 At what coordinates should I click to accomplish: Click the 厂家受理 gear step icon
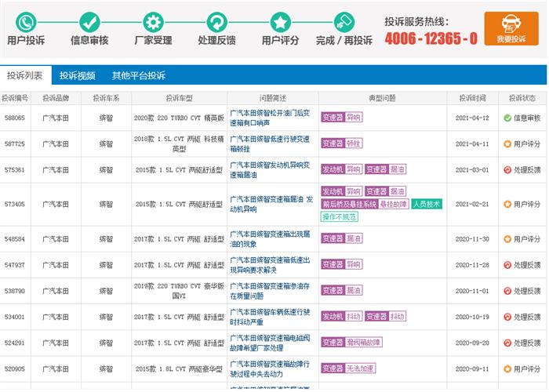click(154, 22)
